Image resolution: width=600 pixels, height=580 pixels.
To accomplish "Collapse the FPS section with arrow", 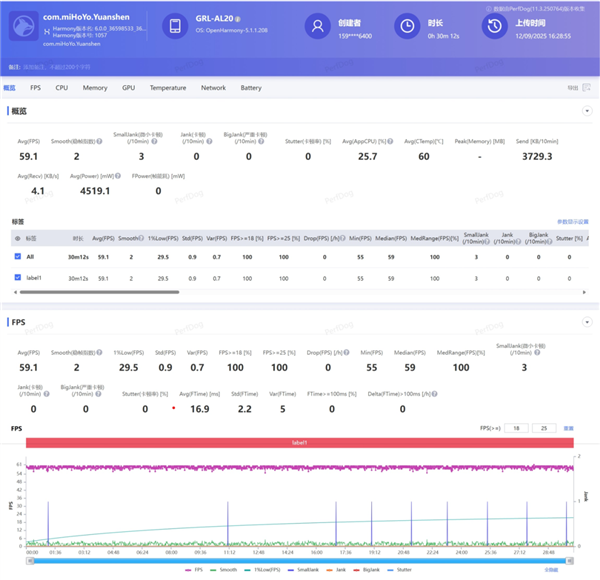I will (x=587, y=323).
